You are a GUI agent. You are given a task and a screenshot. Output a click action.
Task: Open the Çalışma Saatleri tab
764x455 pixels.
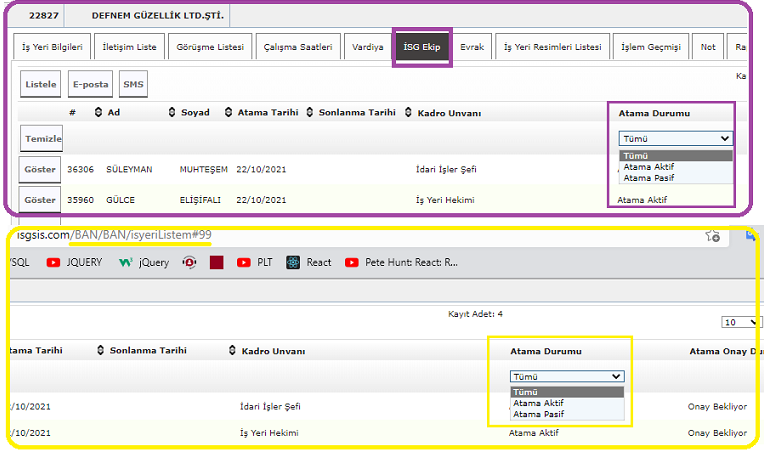tap(296, 47)
